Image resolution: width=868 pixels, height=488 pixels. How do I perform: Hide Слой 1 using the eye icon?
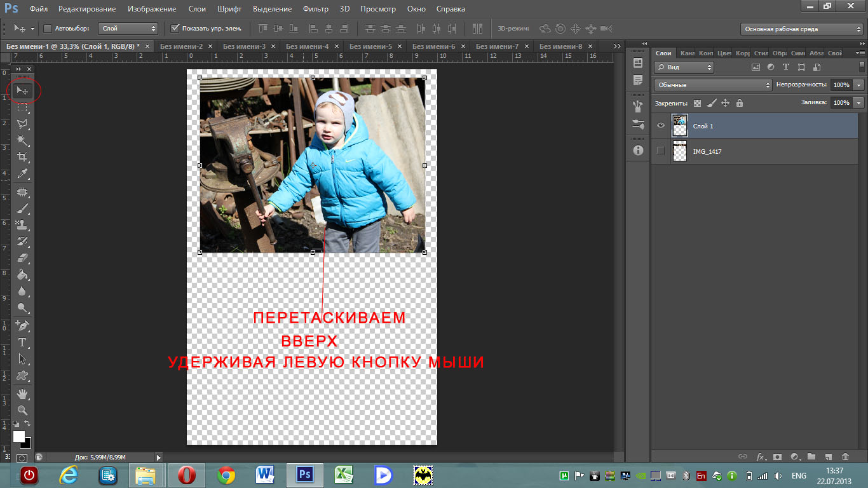661,126
